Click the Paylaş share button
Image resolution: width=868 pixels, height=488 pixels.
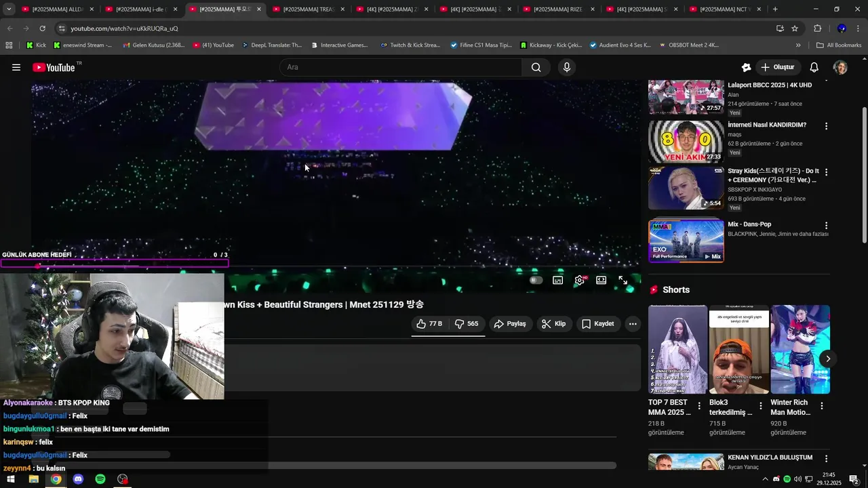[x=510, y=324]
